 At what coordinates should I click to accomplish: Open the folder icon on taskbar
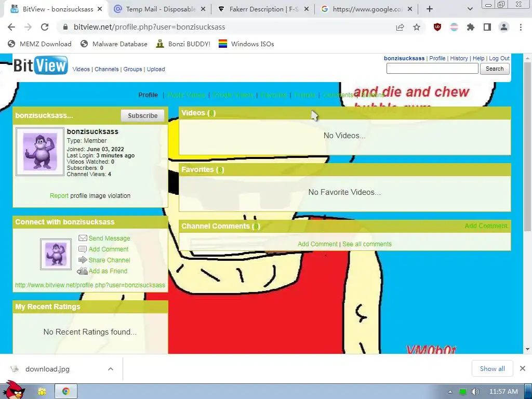click(42, 392)
